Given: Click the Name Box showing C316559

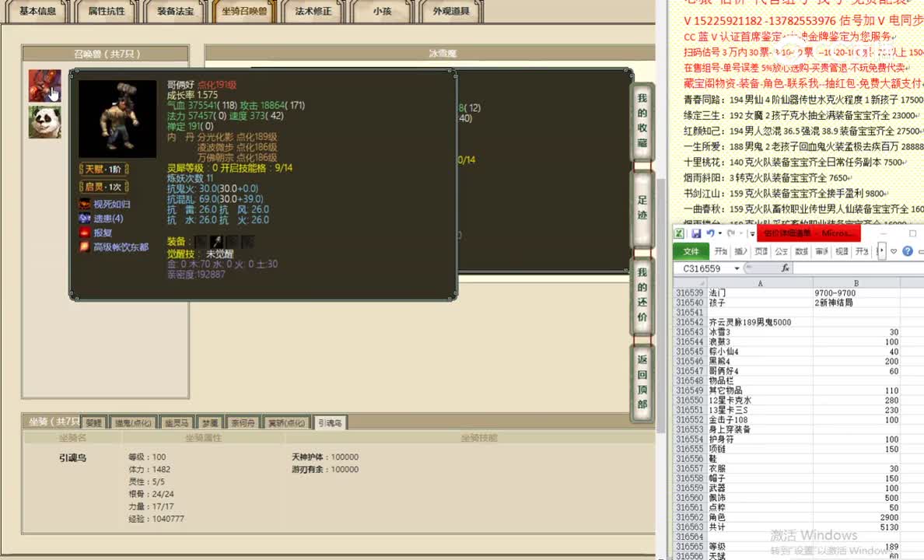Looking at the screenshot, I should point(703,268).
